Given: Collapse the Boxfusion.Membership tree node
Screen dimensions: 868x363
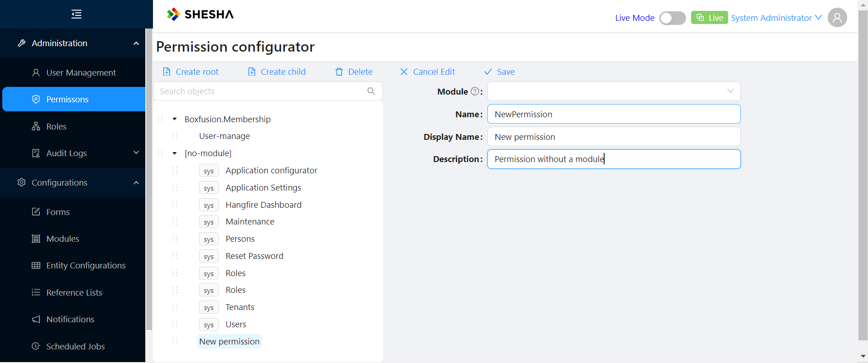Looking at the screenshot, I should pyautogui.click(x=175, y=119).
